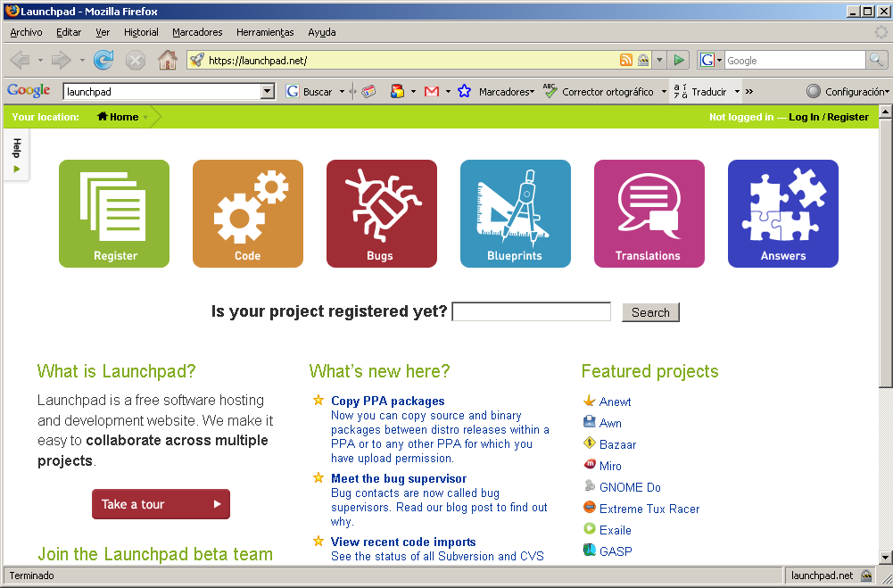This screenshot has width=893, height=588.
Task: Reload the current page
Action: (x=103, y=60)
